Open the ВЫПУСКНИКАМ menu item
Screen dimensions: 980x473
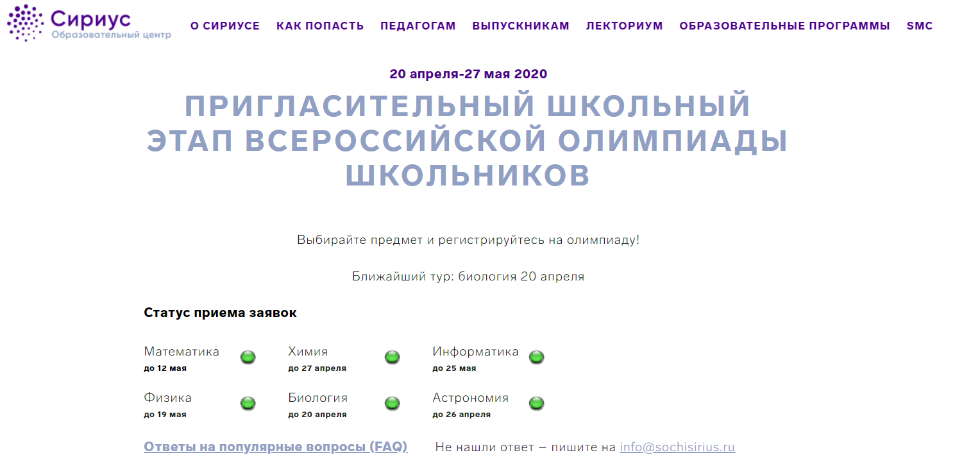(521, 26)
